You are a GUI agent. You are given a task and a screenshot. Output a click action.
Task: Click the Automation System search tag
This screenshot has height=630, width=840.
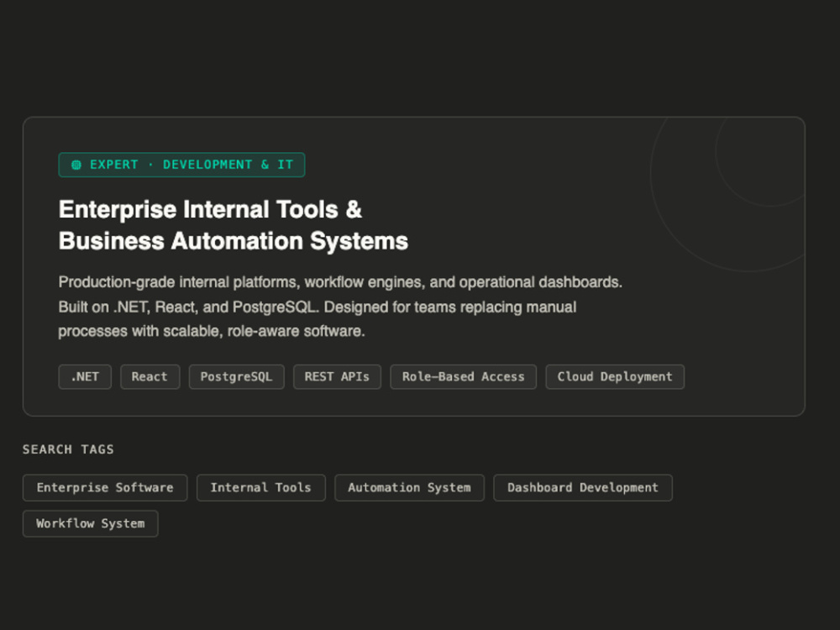(x=409, y=487)
